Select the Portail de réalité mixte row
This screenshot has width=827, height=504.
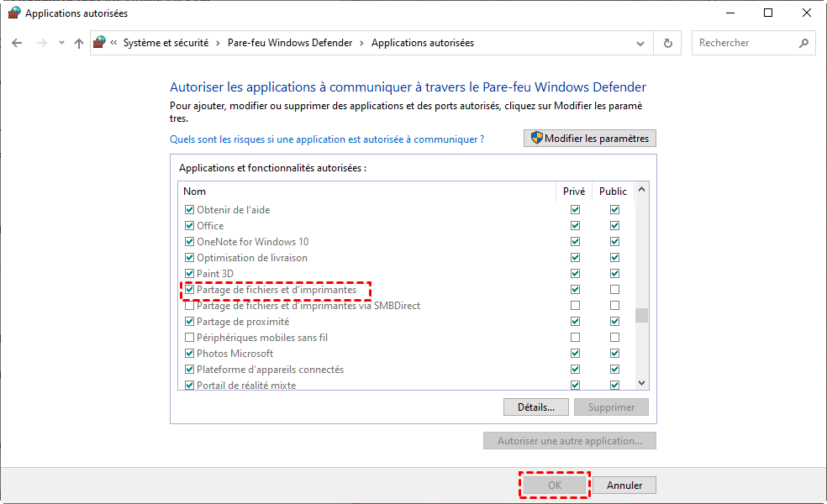click(x=406, y=385)
